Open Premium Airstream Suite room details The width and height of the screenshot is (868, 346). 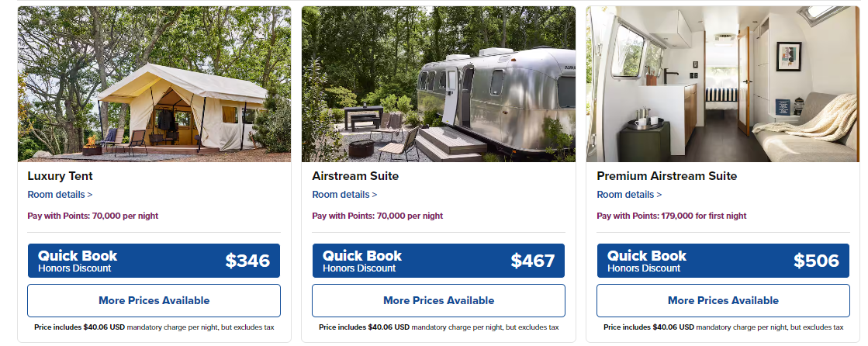click(629, 194)
